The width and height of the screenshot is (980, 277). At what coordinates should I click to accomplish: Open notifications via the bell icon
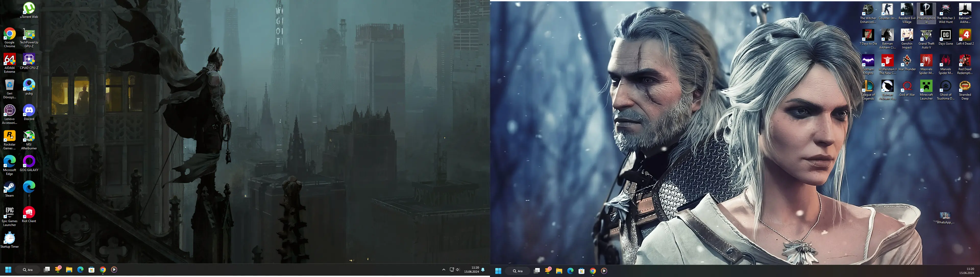tap(483, 270)
